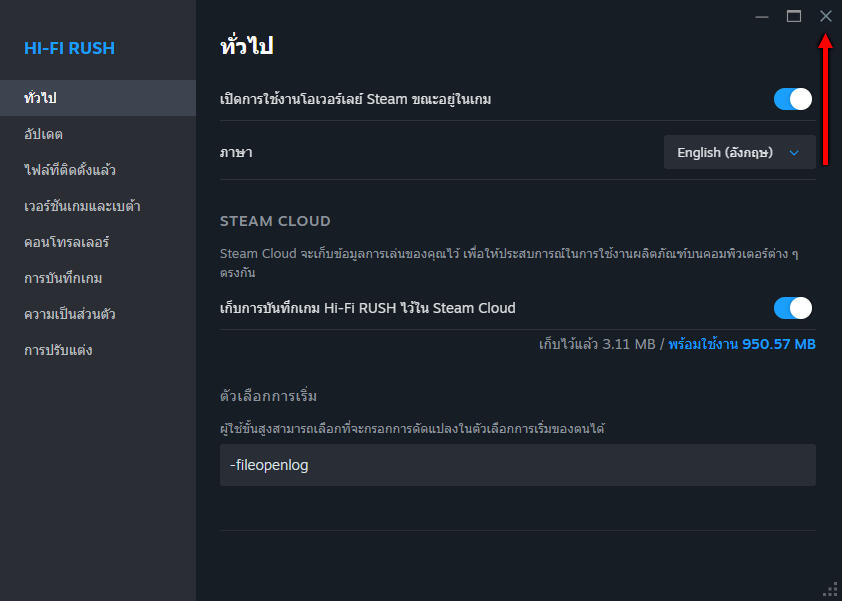This screenshot has height=601, width=842.
Task: Click the พร้อมใช้งาน 950.57 MB storage text
Action: [742, 344]
